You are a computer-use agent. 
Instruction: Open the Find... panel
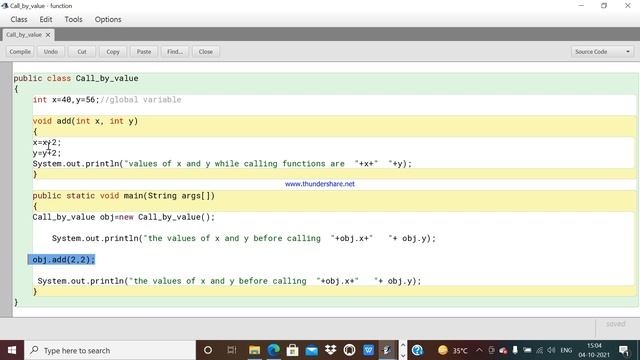click(x=175, y=52)
